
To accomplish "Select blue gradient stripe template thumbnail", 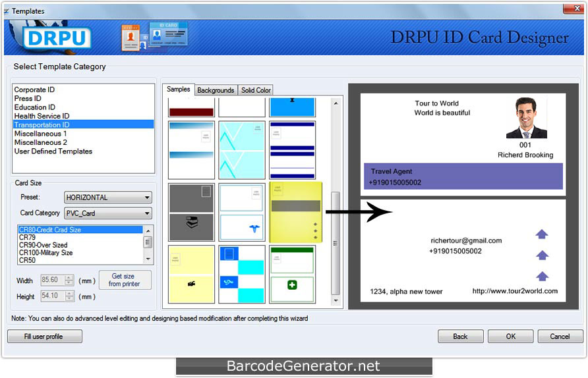I will pos(191,150).
